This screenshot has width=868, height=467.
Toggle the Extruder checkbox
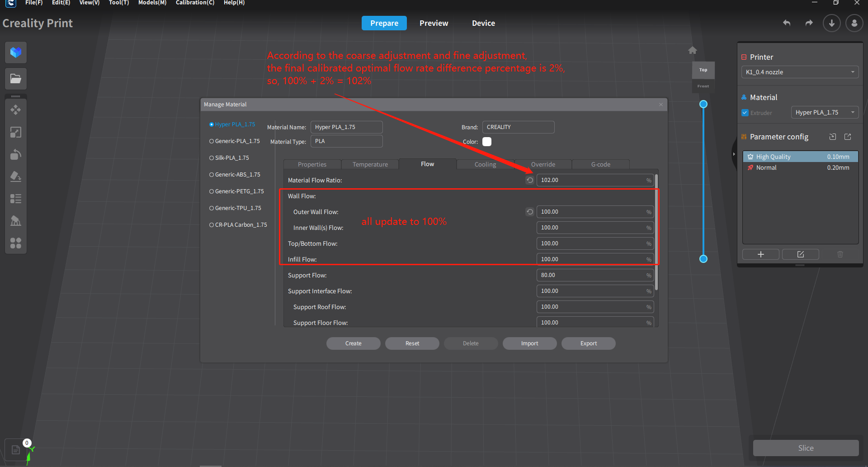745,113
